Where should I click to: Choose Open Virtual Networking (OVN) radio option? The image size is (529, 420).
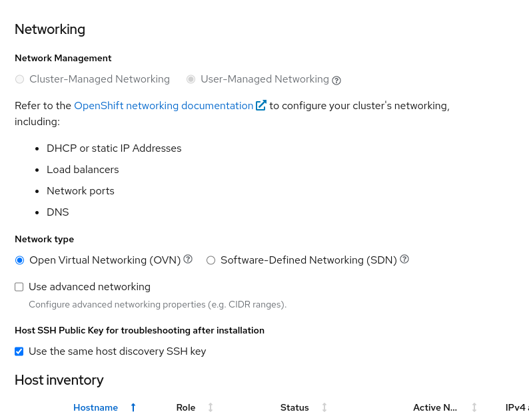coord(20,260)
